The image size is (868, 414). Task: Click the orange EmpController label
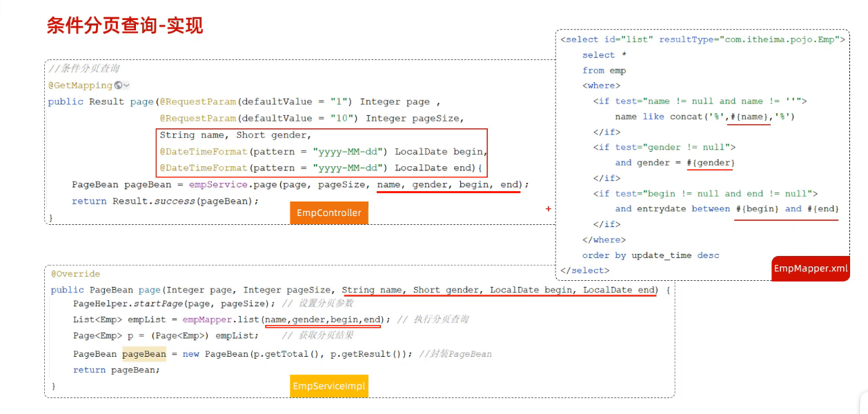[x=328, y=213]
